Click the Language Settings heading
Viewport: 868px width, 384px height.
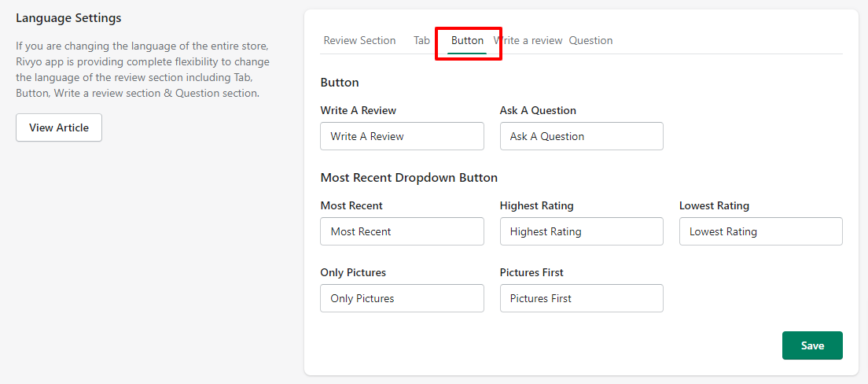pos(68,18)
